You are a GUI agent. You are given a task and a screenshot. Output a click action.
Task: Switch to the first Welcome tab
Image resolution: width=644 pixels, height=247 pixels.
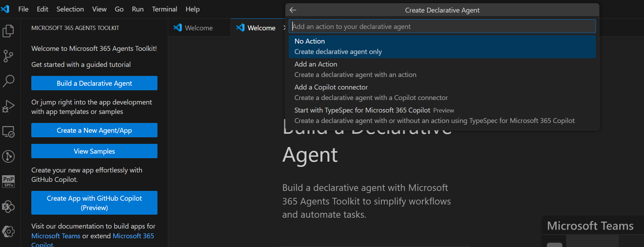click(199, 28)
